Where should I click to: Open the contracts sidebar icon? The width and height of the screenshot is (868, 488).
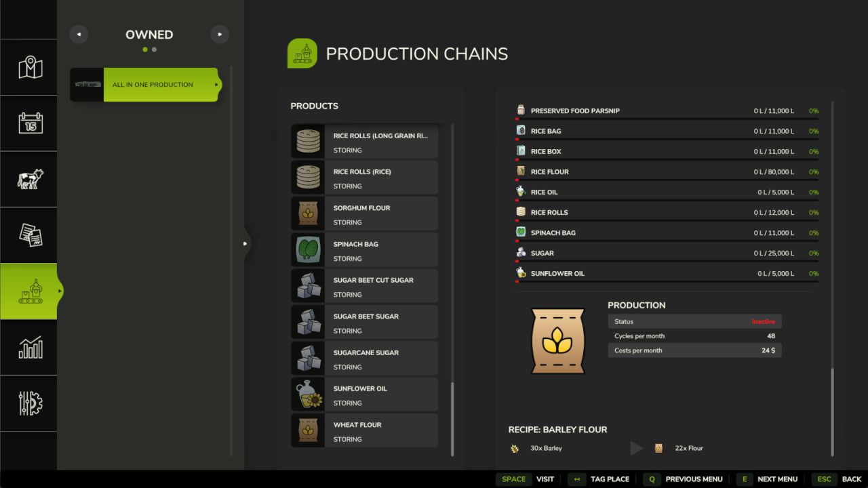coord(28,235)
